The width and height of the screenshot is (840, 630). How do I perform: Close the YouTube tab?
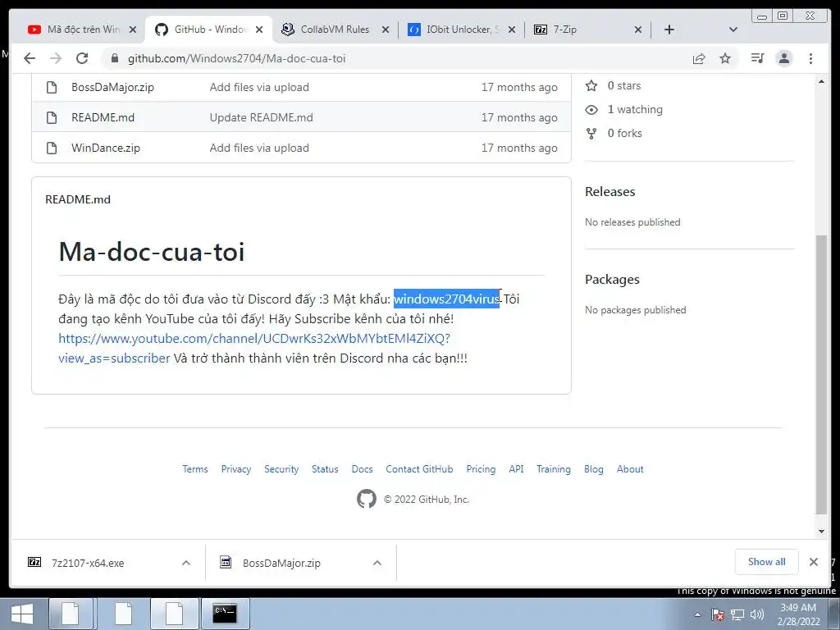coord(133,30)
